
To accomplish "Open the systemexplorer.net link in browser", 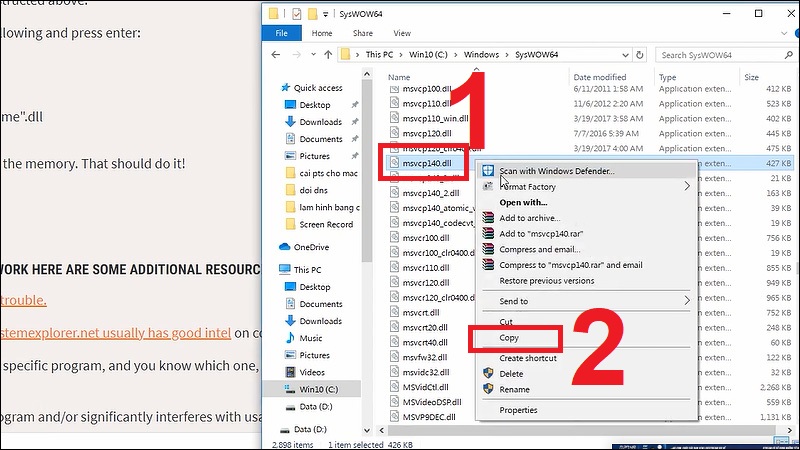I will [x=116, y=333].
